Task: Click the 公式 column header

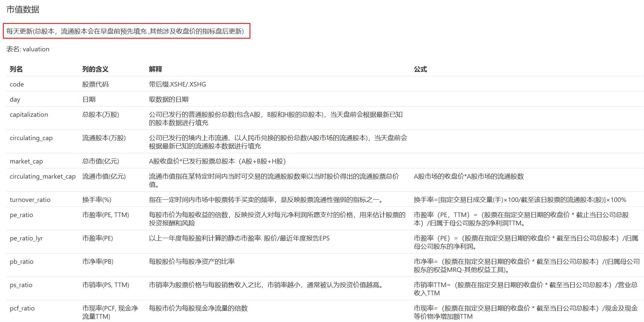Action: coord(420,69)
